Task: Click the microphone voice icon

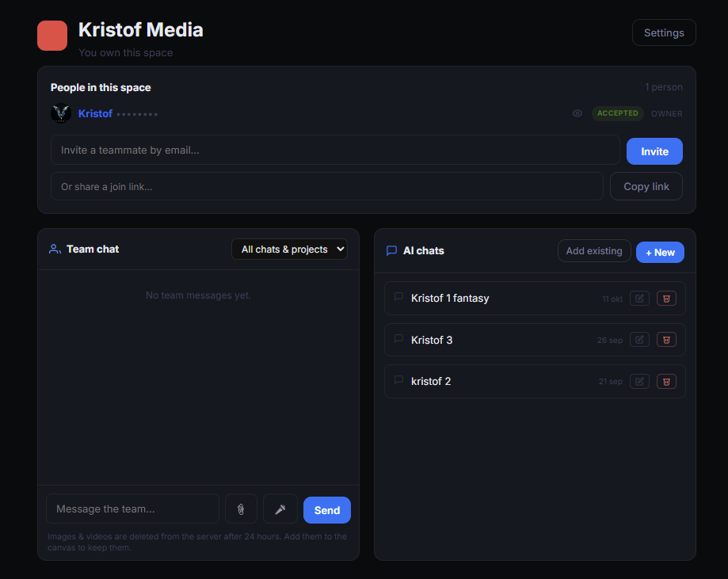Action: tap(280, 509)
